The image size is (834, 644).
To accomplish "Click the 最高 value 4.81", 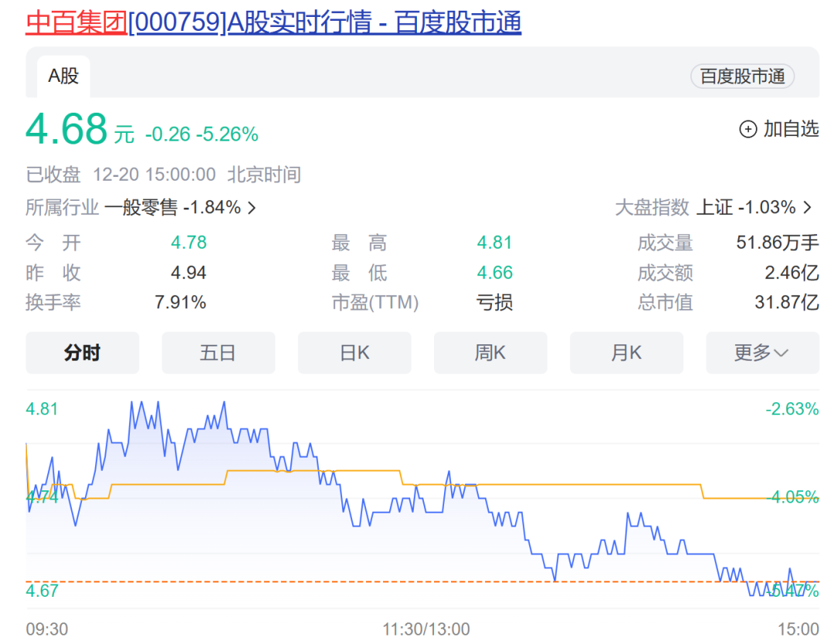I will tap(494, 243).
